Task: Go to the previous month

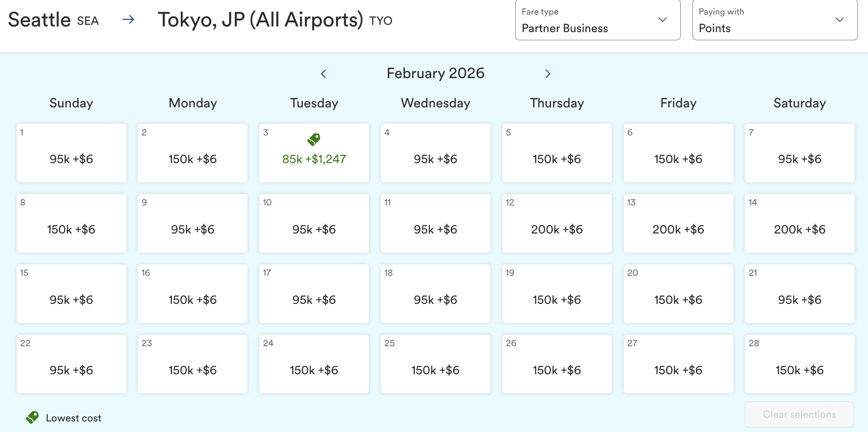Action: (323, 74)
